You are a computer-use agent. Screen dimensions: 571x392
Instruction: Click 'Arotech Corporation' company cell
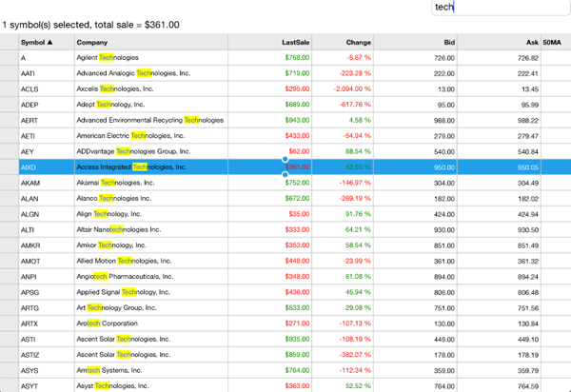[151, 323]
